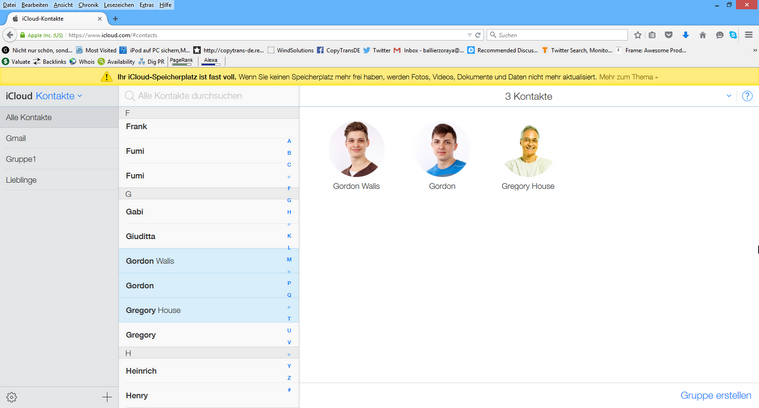The height and width of the screenshot is (408, 759).
Task: Select the contact Giuditta
Action: pyautogui.click(x=209, y=236)
